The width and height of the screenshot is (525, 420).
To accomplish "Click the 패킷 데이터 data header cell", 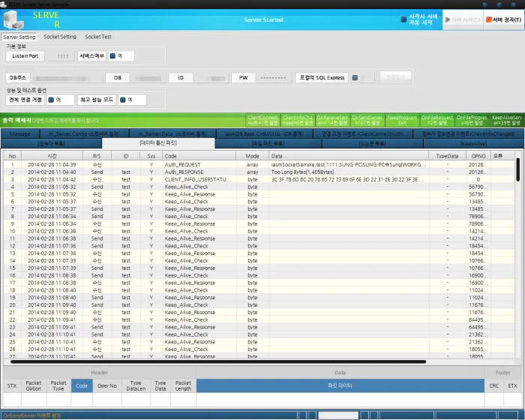I will point(340,385).
